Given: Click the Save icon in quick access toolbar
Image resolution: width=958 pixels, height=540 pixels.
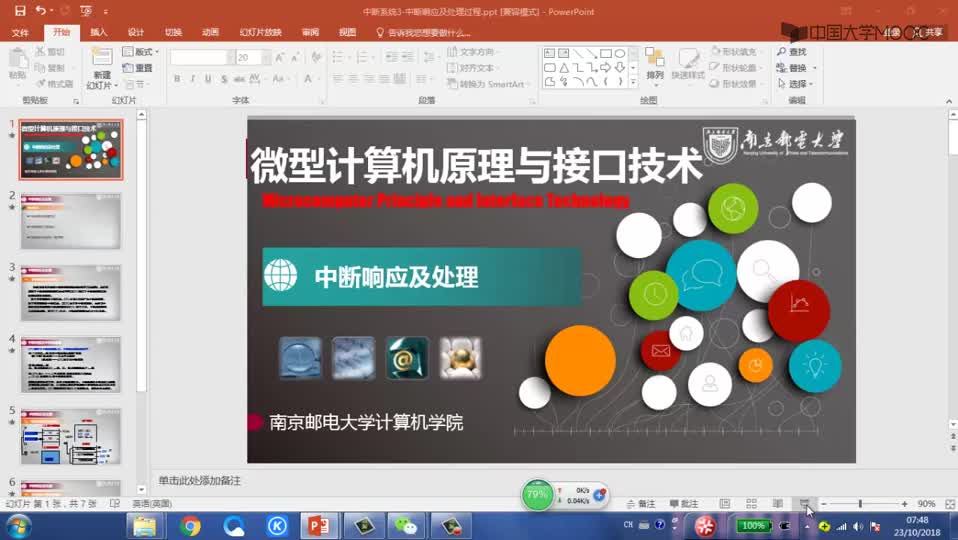Looking at the screenshot, I should pyautogui.click(x=20, y=11).
